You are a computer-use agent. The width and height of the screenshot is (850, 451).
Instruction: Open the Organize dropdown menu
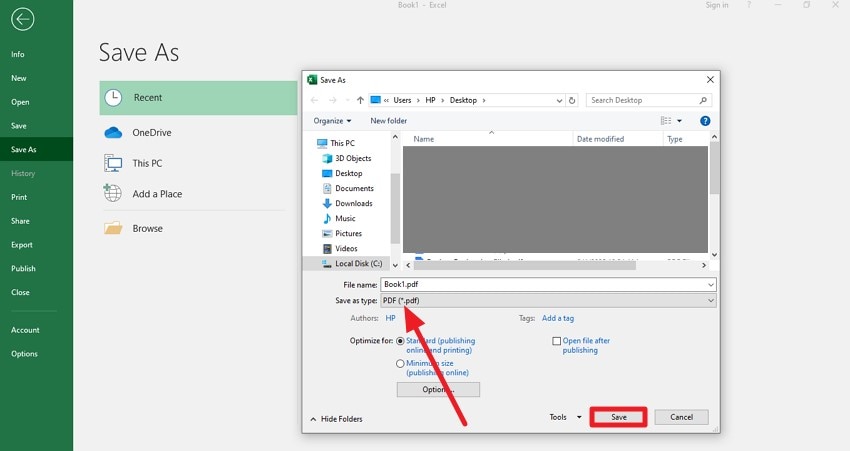(x=332, y=121)
